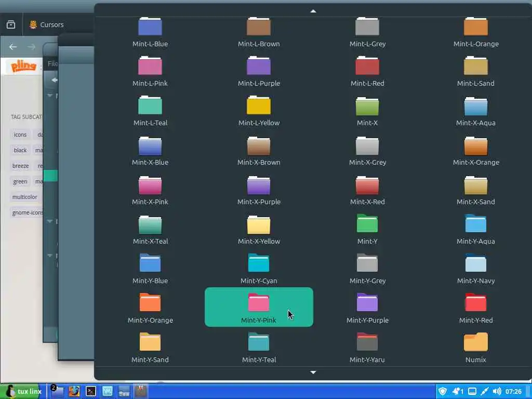
Task: Click the down arrow below the theme list
Action: (x=313, y=372)
